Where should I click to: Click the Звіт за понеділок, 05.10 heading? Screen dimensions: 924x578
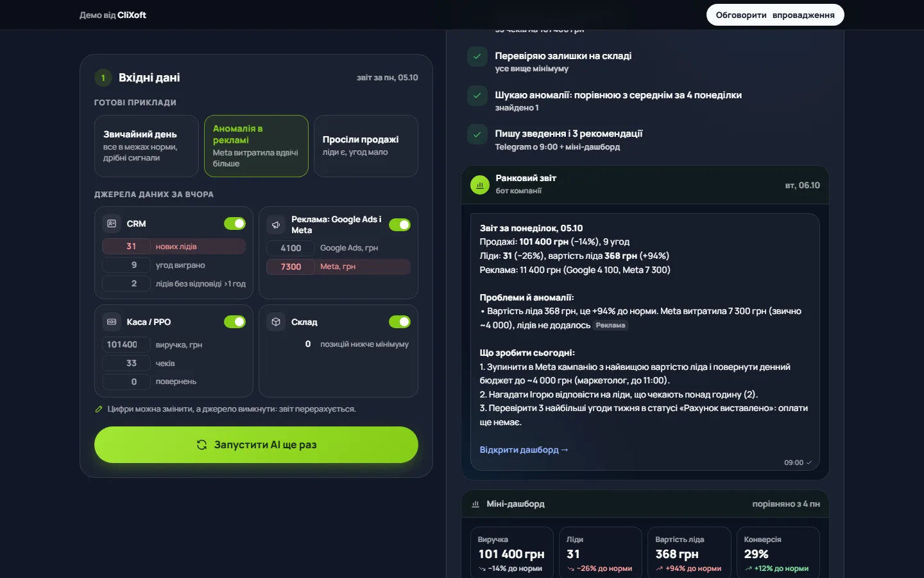[x=531, y=228]
